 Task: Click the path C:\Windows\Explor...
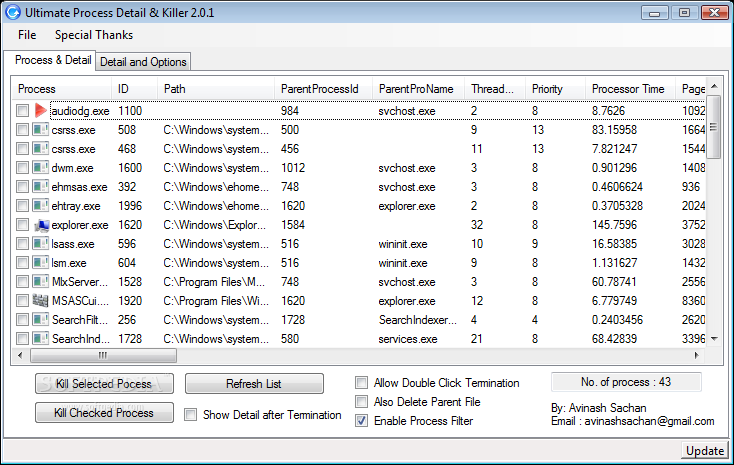215,225
